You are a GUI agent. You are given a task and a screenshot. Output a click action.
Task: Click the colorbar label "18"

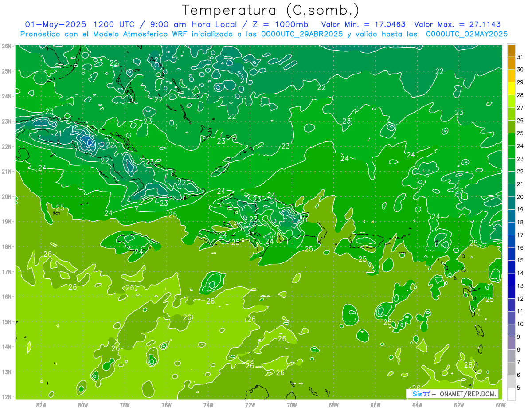[x=520, y=222]
